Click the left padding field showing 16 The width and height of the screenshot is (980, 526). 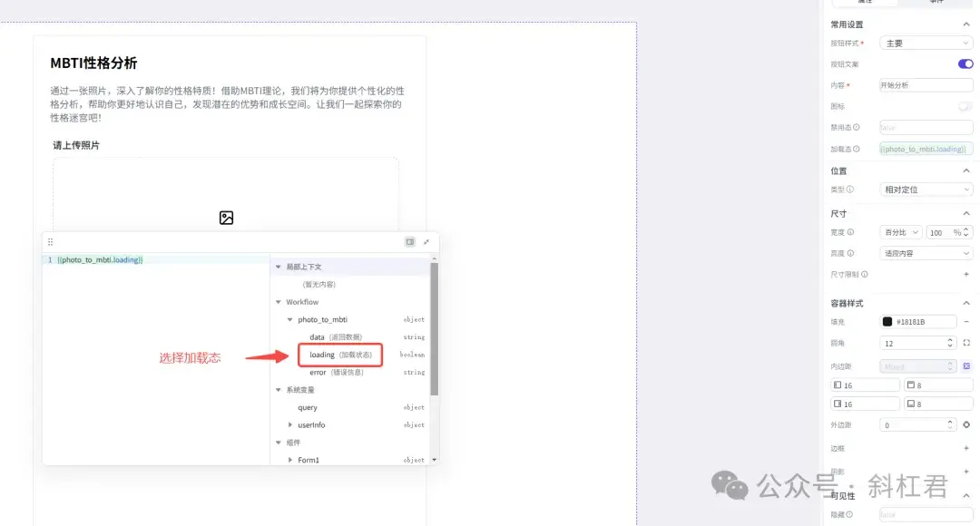[865, 385]
